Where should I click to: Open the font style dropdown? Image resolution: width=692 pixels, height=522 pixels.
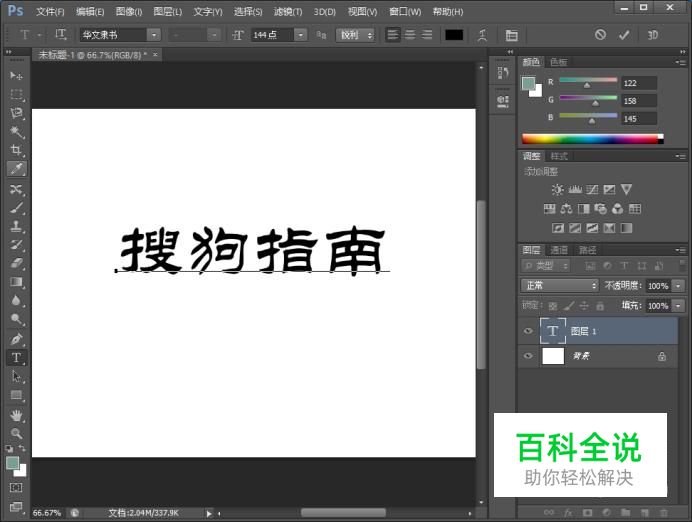(214, 35)
